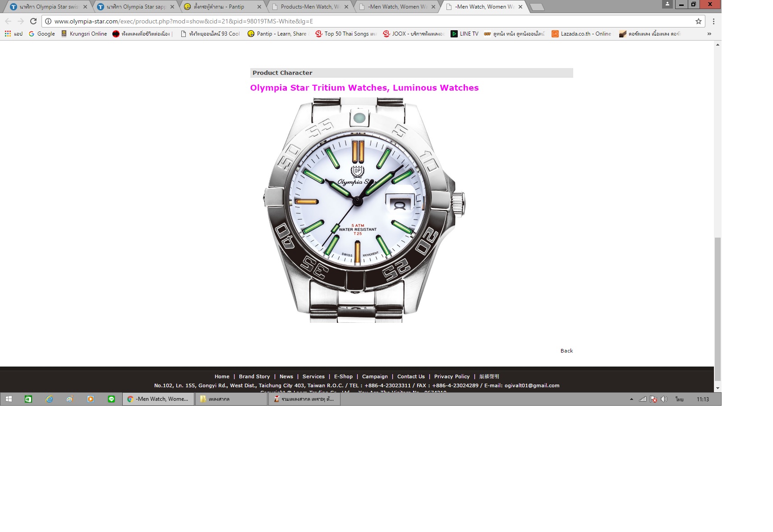Click the page vertical scrollbar thumb
The width and height of the screenshot is (773, 532).
tap(718, 309)
